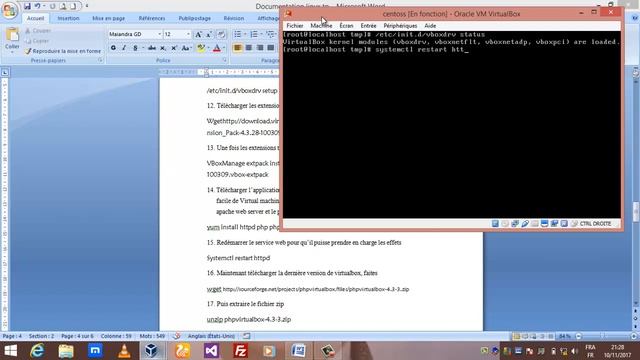Open the change case Aa menu
The height and width of the screenshot is (360, 640).
pyautogui.click(x=186, y=48)
